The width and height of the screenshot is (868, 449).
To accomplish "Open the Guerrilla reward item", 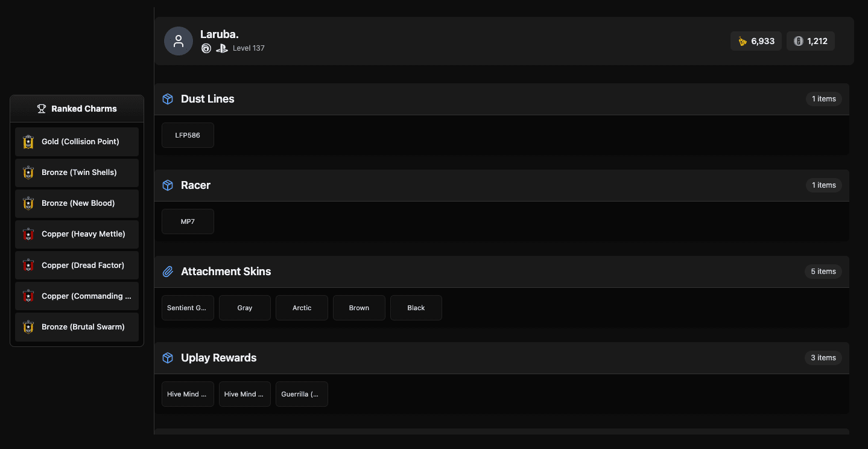I will (302, 394).
